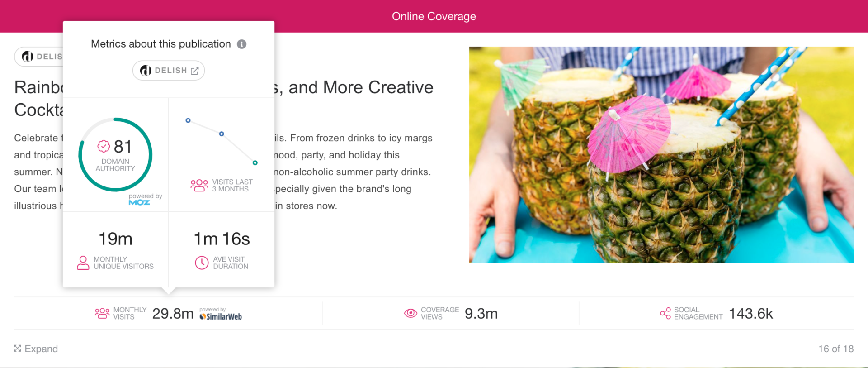Click the social engagement share icon
Viewport: 868px width, 368px height.
pos(665,313)
